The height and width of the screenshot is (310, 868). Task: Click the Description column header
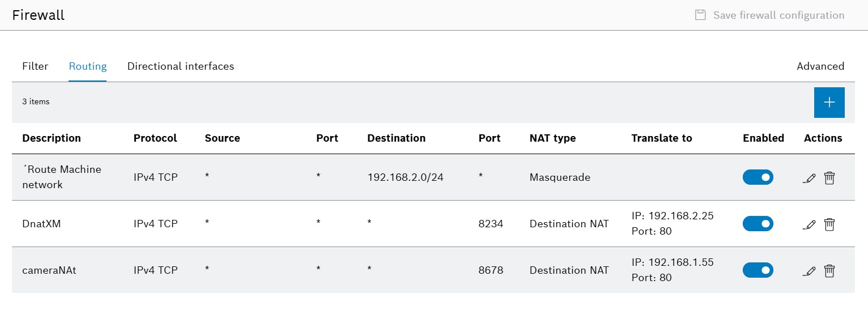[x=52, y=138]
